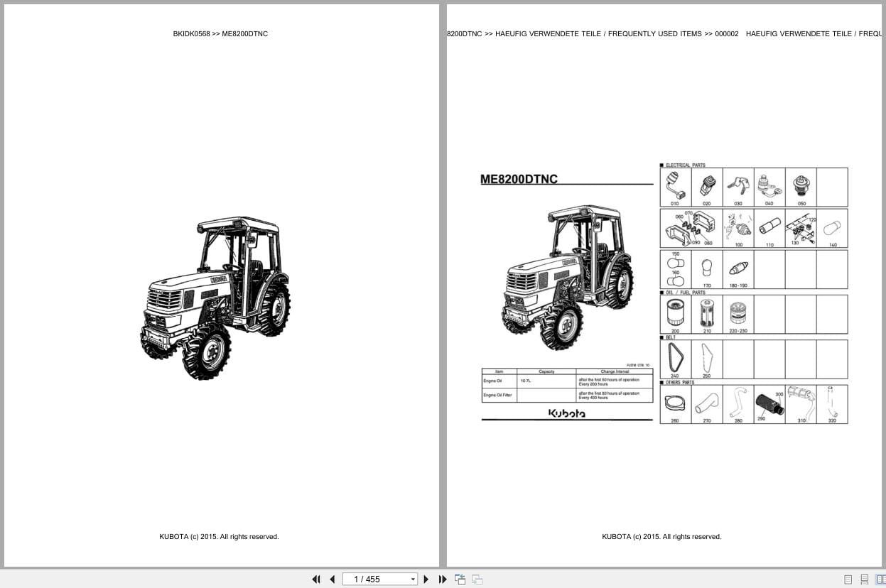Click the OIL / FUEL PARTS section label

click(x=686, y=293)
